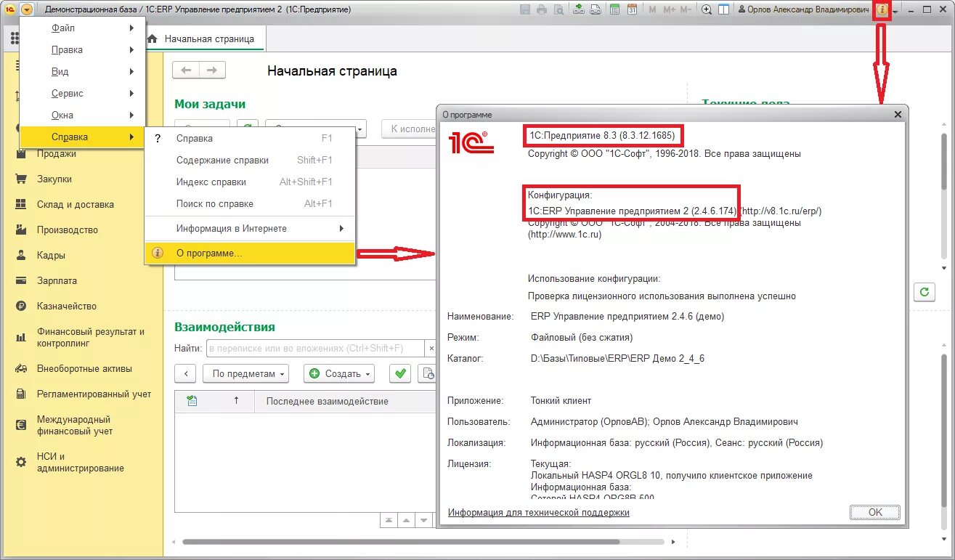Open the small arrow next to the info icon
The image size is (955, 560).
(x=896, y=11)
